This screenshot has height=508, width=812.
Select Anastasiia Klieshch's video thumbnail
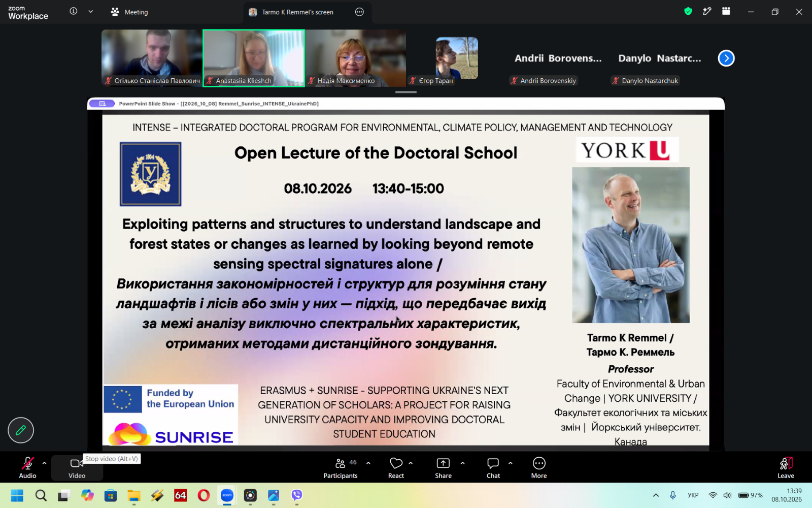tap(254, 58)
